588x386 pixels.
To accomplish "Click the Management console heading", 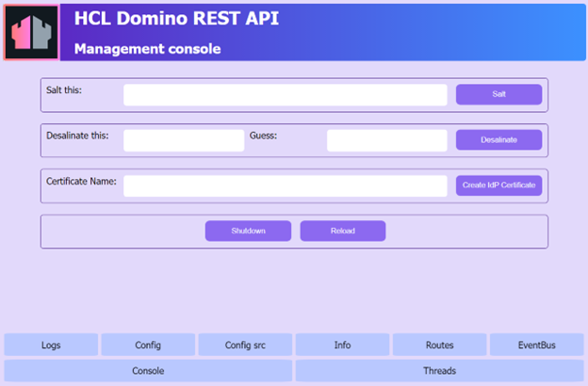I will [147, 49].
